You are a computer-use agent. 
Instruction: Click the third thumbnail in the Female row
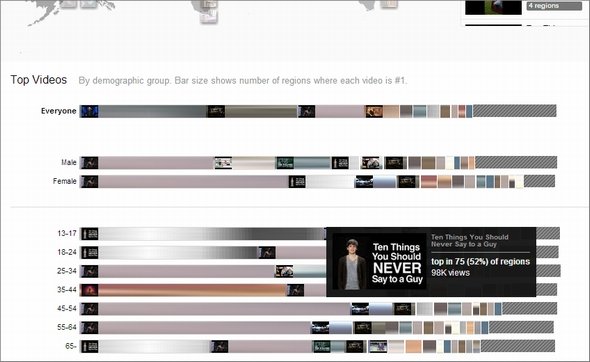(x=364, y=181)
